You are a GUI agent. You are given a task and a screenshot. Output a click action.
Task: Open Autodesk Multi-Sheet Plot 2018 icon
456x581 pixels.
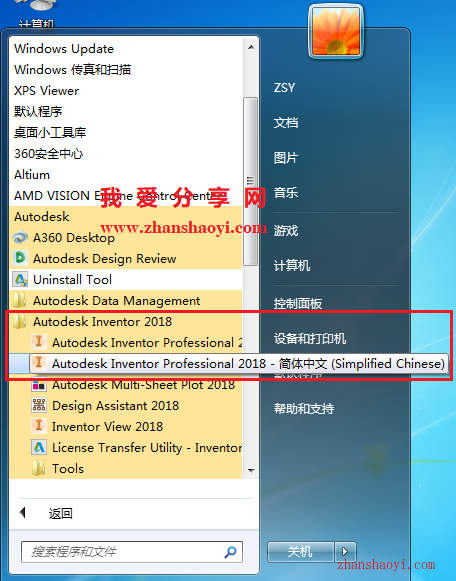coord(39,385)
